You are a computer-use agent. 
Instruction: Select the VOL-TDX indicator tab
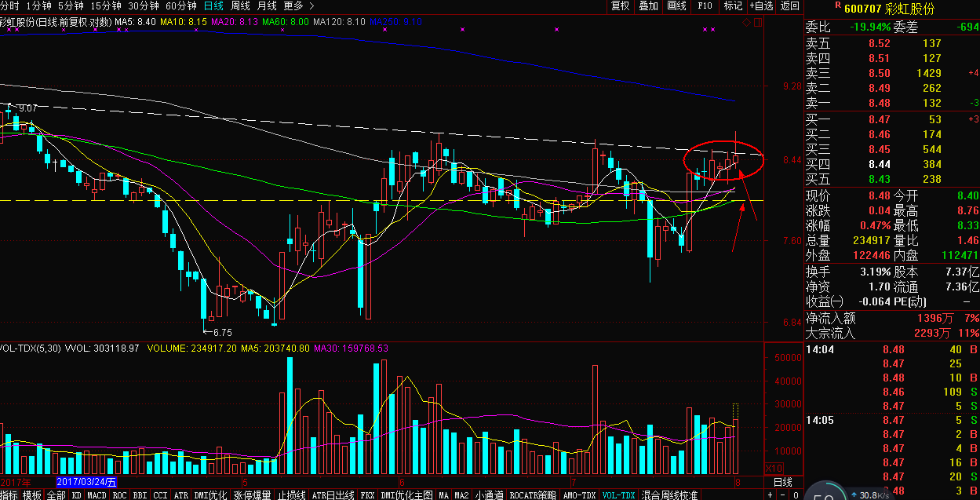click(x=618, y=495)
